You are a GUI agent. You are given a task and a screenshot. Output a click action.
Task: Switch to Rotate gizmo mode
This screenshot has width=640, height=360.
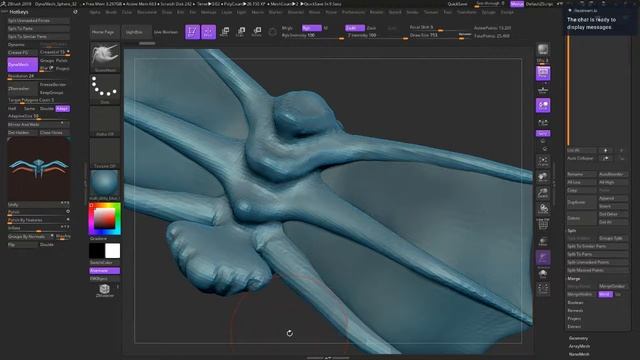coord(256,31)
